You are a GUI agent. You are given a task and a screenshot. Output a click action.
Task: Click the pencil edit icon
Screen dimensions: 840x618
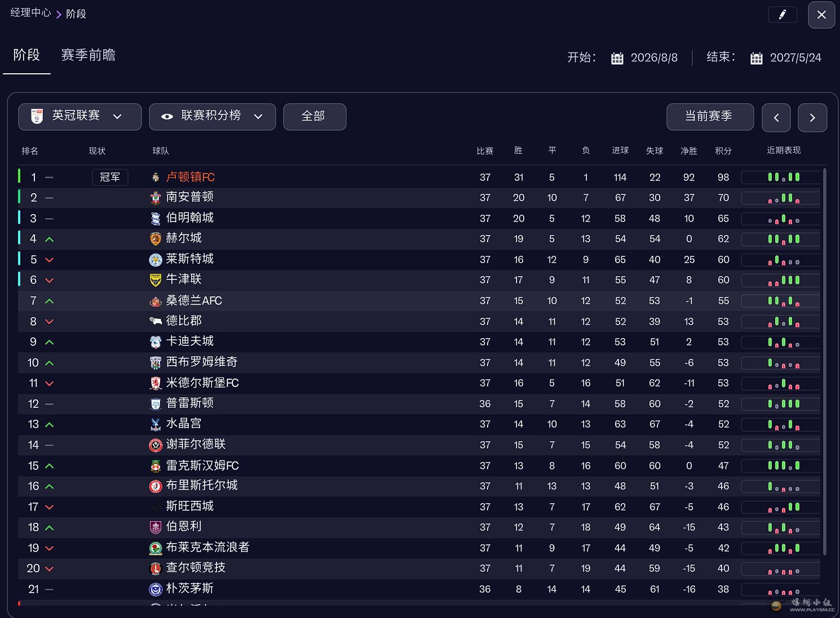pyautogui.click(x=782, y=15)
